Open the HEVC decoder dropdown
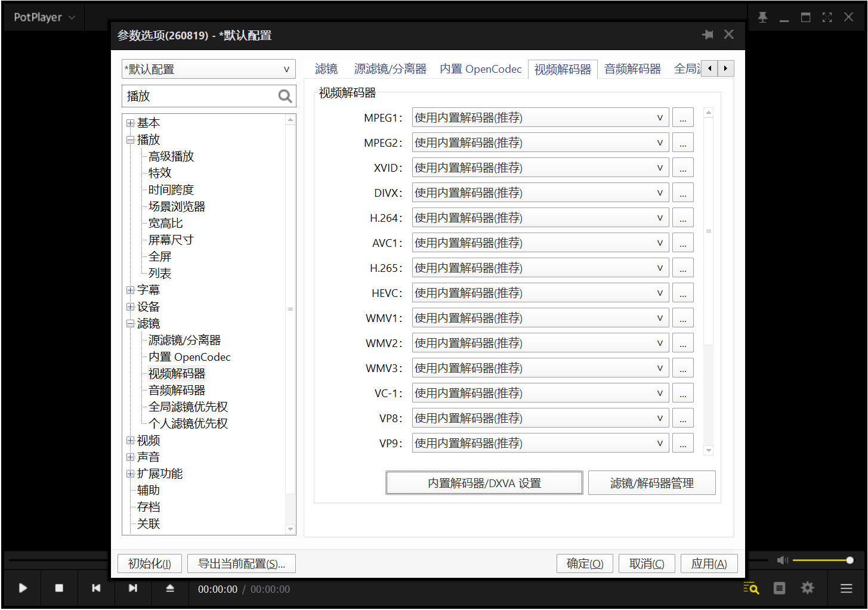The height and width of the screenshot is (610, 868). (540, 293)
